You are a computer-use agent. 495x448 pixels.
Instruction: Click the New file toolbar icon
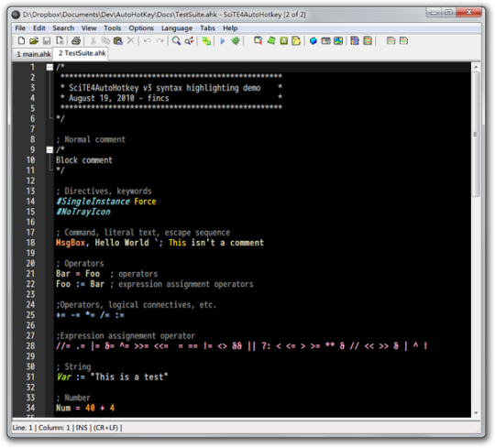[x=21, y=40]
